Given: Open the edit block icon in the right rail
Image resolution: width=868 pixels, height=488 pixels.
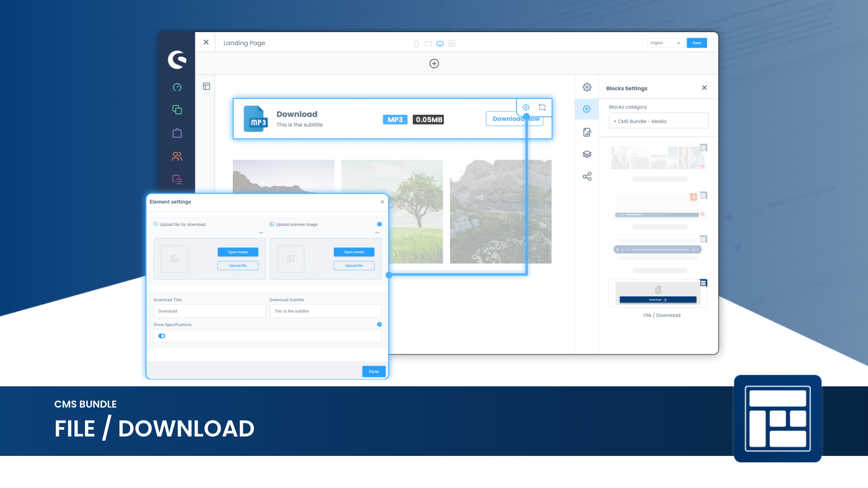Looking at the screenshot, I should tap(587, 132).
